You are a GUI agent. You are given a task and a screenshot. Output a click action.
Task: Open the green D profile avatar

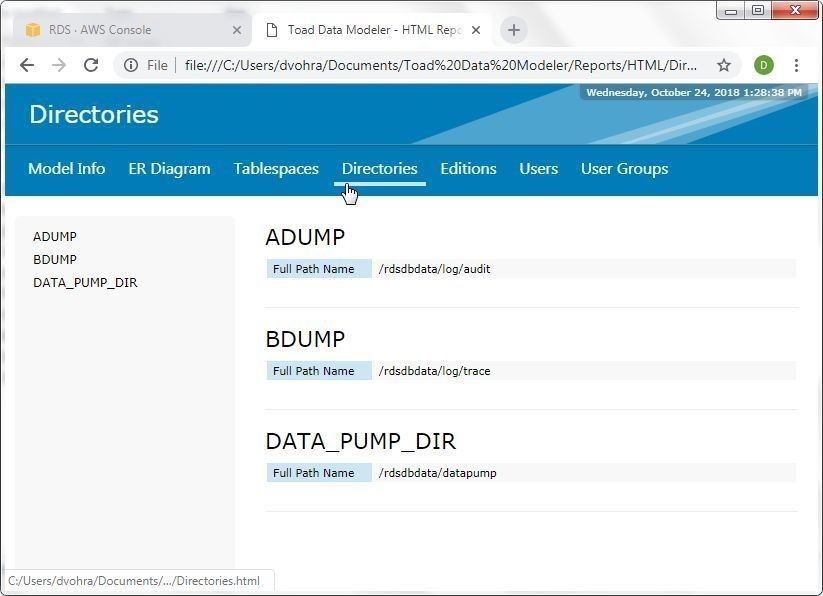(764, 65)
